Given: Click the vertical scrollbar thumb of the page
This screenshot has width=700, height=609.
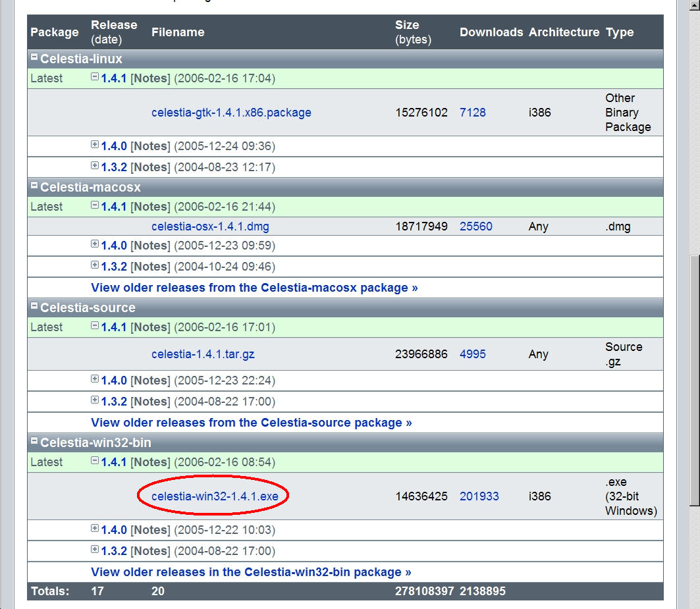Looking at the screenshot, I should tap(694, 381).
